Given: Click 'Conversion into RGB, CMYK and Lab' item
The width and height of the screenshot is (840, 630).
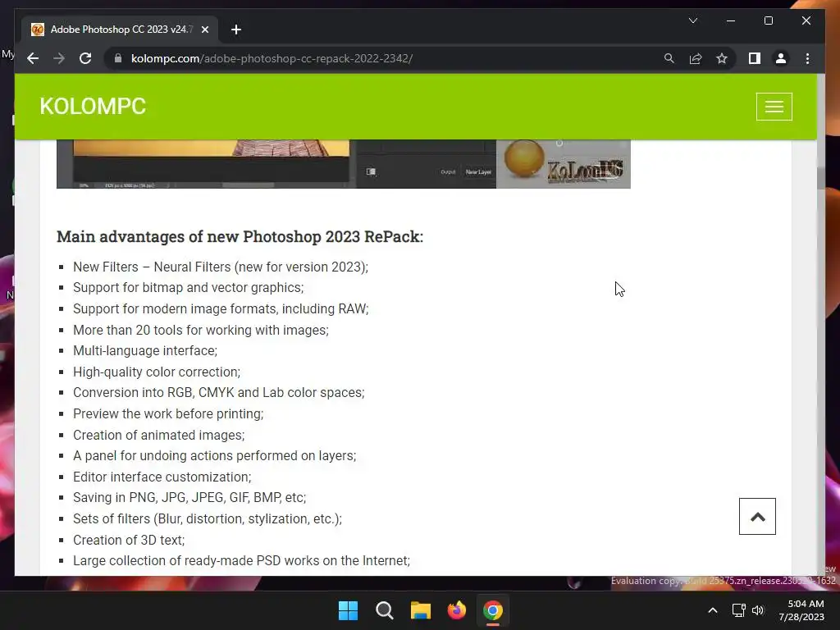Looking at the screenshot, I should (218, 393).
